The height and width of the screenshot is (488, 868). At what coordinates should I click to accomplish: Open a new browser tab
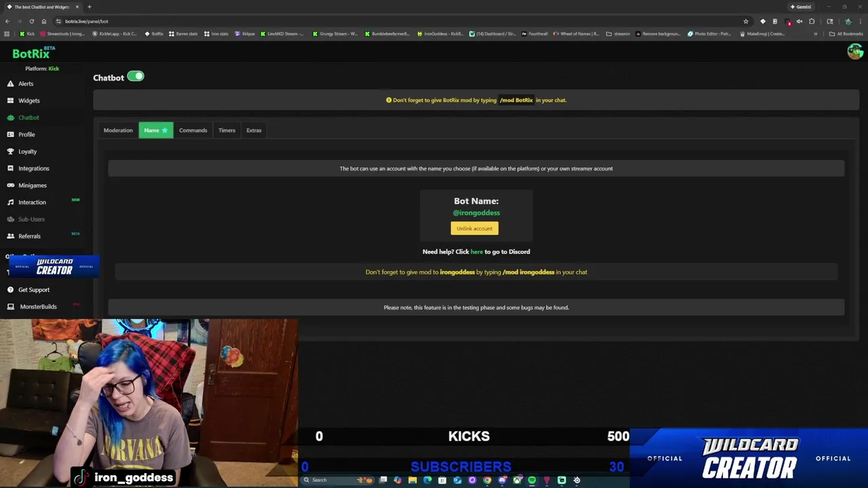89,7
